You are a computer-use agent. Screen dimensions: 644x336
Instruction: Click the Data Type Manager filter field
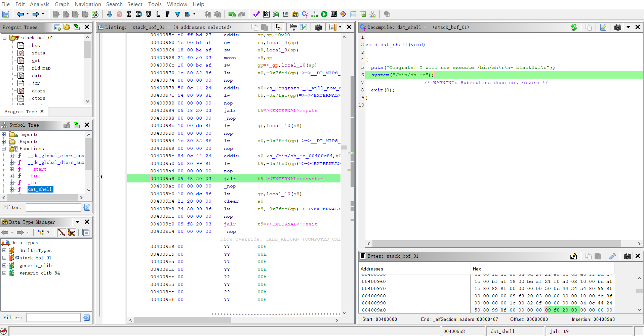click(53, 317)
